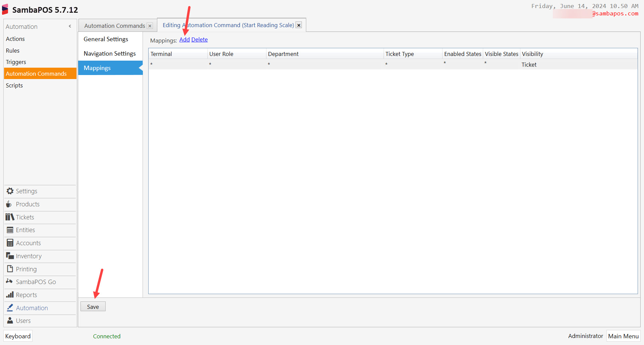Open the Users section
Viewport: 644px width, 345px height.
tap(23, 321)
